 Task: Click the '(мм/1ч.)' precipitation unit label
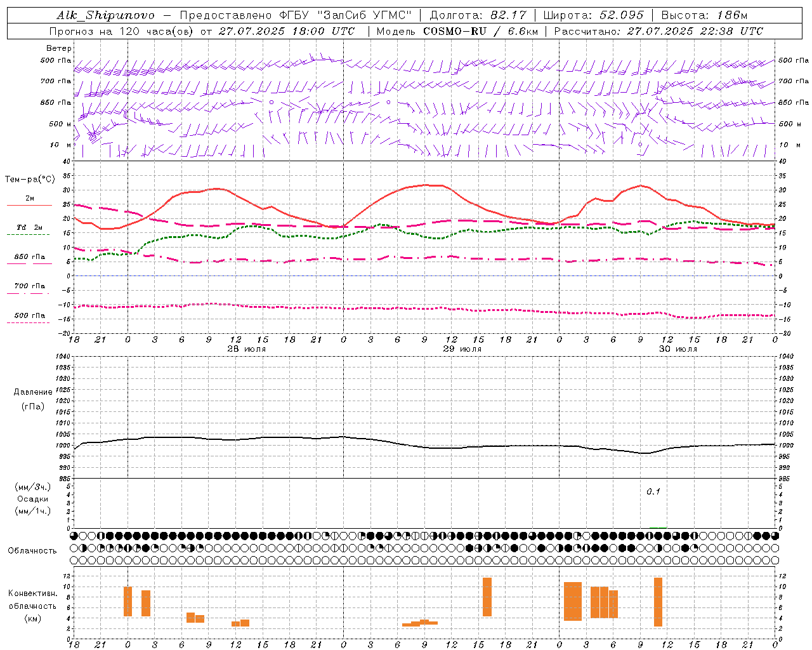click(x=33, y=511)
